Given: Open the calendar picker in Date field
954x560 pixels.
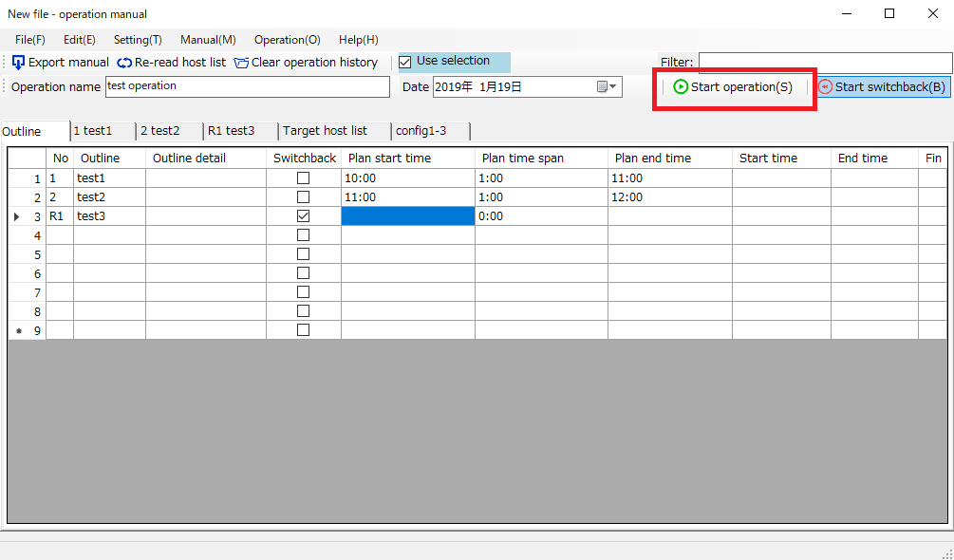Looking at the screenshot, I should coord(606,87).
